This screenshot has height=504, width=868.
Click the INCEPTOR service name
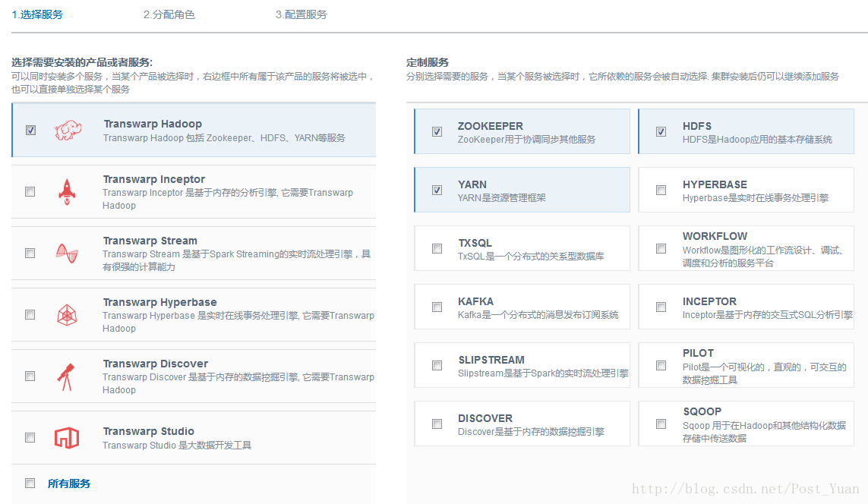(x=709, y=301)
